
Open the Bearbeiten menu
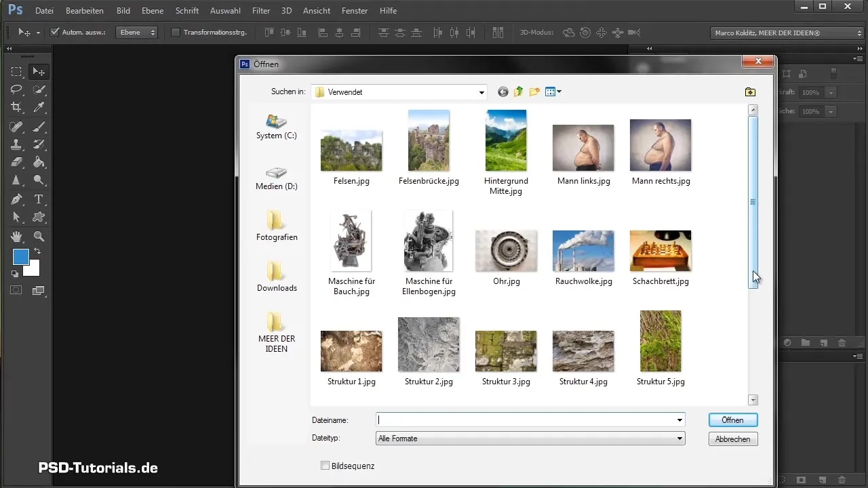[85, 11]
